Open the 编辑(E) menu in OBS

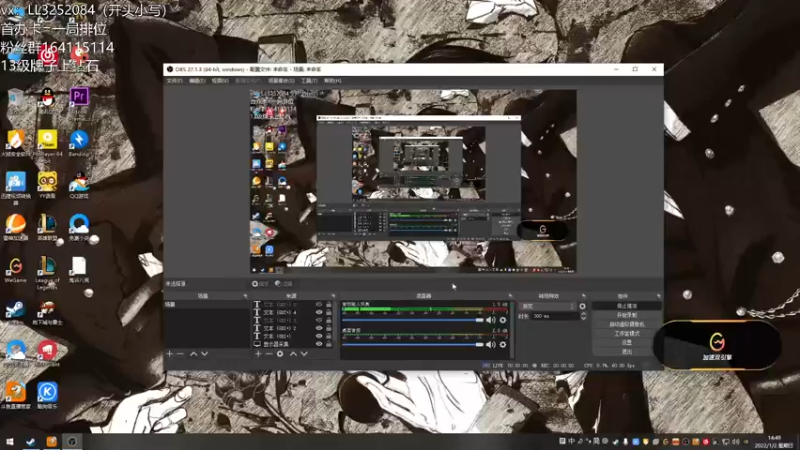(197, 81)
